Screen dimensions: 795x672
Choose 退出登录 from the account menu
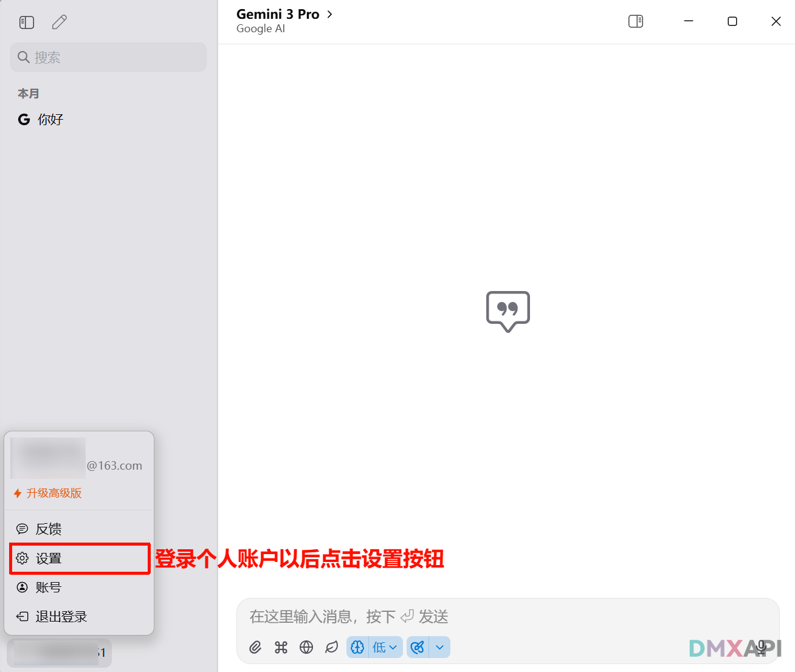pos(61,616)
